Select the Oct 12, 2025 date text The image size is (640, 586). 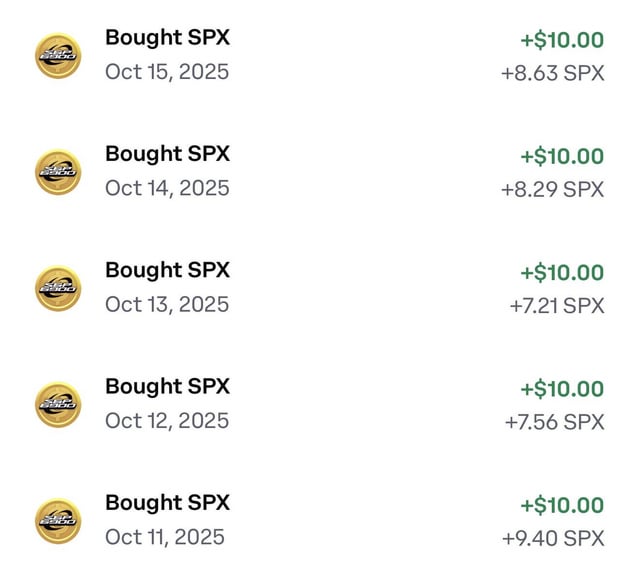click(x=167, y=420)
